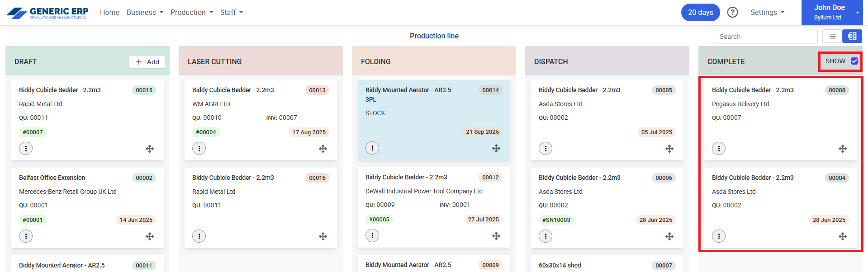Open three-dot menu on job 00014 card

[372, 148]
